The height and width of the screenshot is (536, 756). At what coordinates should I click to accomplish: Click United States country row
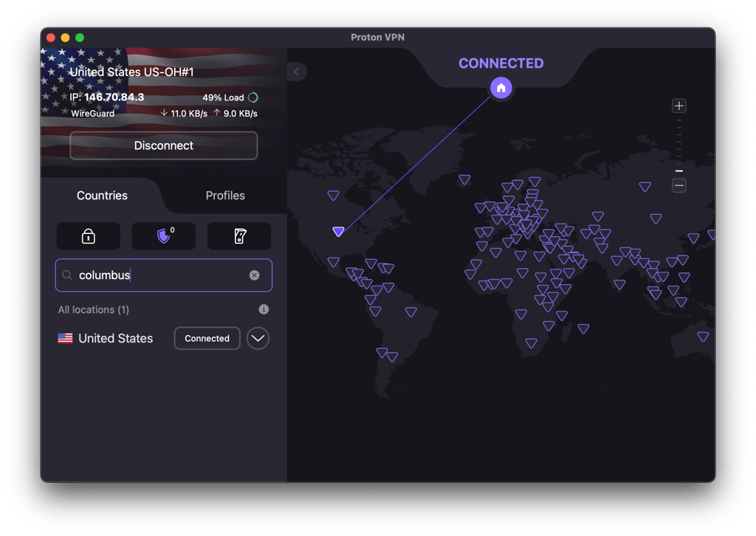click(163, 338)
